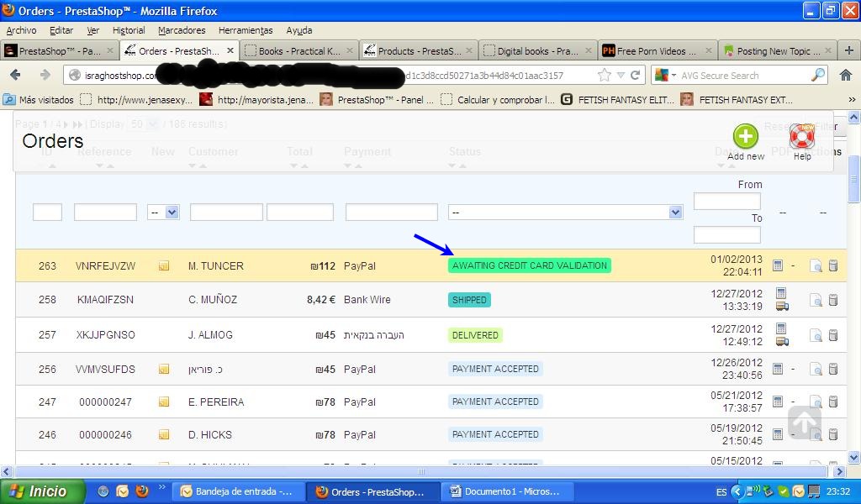Click the SHIPPED status badge
This screenshot has width=861, height=504.
(x=469, y=300)
